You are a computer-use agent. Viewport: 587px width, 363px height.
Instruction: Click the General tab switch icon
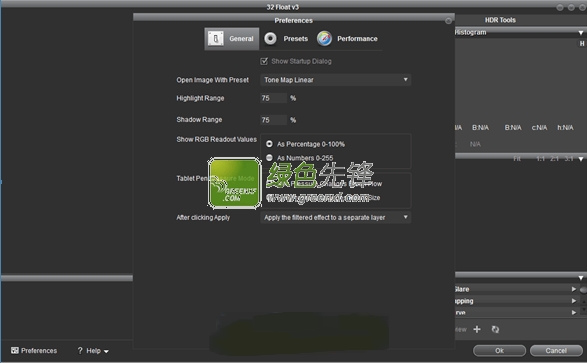click(216, 39)
